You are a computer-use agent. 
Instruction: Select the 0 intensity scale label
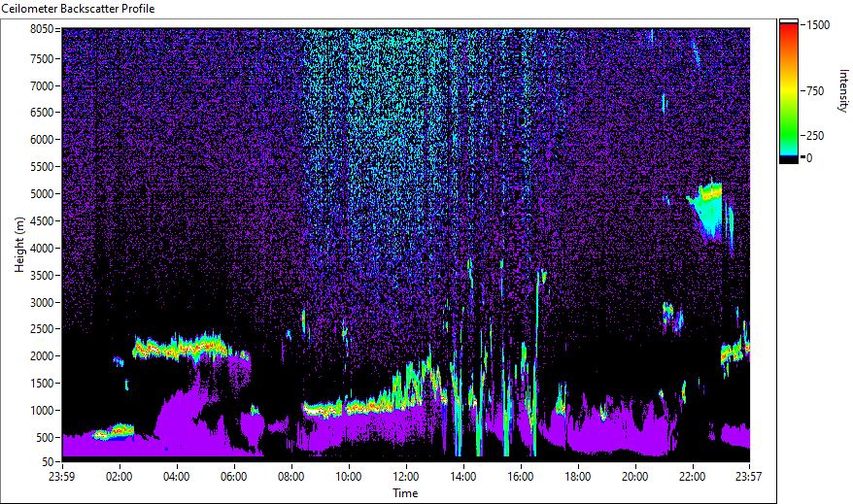809,158
